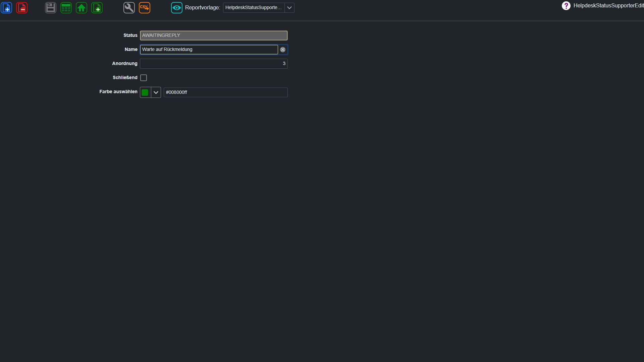Click the Anordnung number field

pyautogui.click(x=214, y=64)
